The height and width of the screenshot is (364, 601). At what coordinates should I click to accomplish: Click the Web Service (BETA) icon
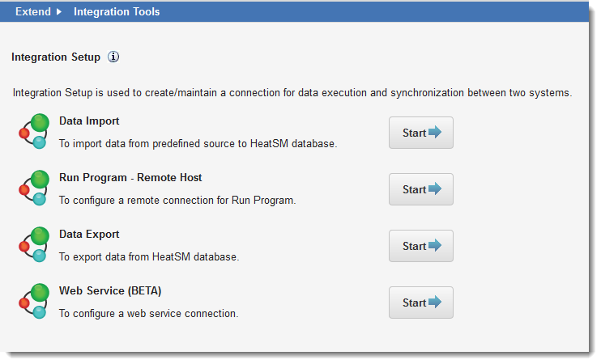point(34,301)
